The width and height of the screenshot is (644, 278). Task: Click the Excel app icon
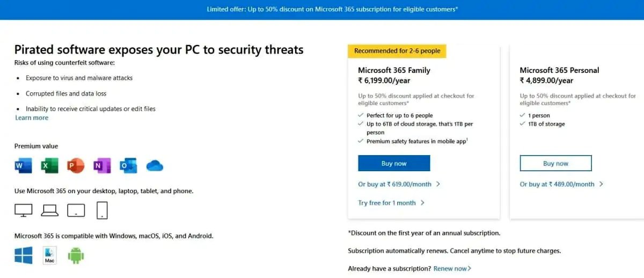[50, 166]
